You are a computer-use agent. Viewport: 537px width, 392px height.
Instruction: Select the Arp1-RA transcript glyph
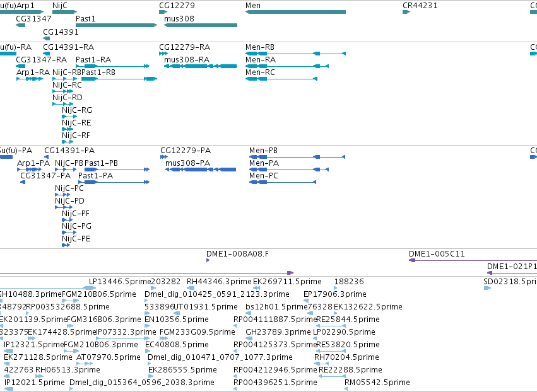30,79
